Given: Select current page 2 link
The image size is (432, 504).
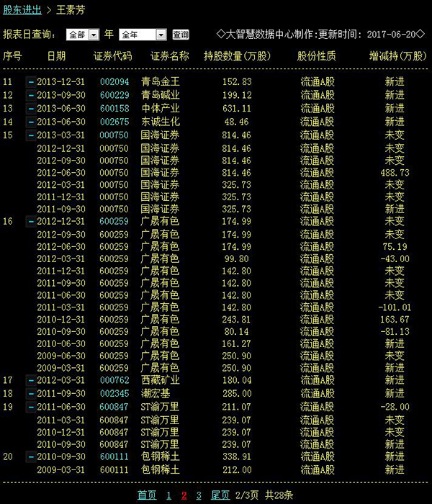Looking at the screenshot, I should coord(184,495).
